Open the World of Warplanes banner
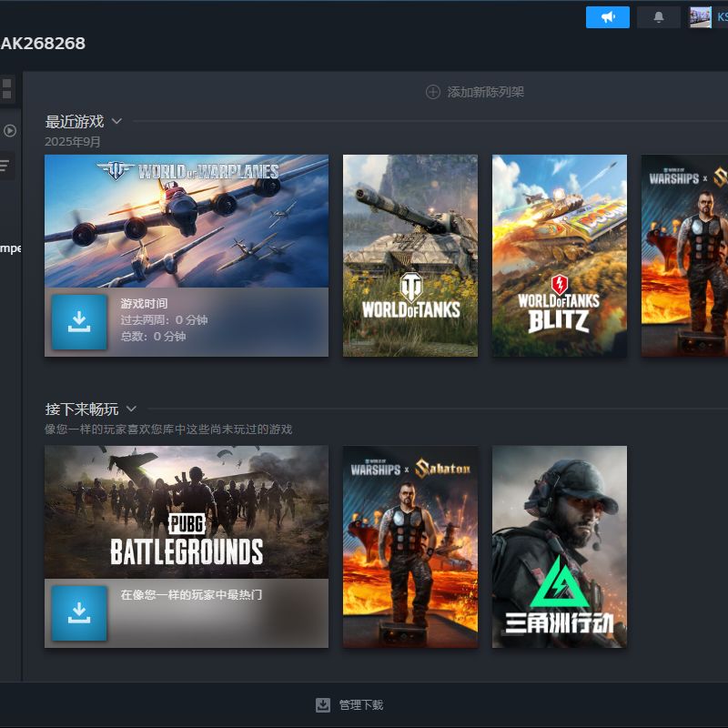The height and width of the screenshot is (728, 728). point(186,221)
